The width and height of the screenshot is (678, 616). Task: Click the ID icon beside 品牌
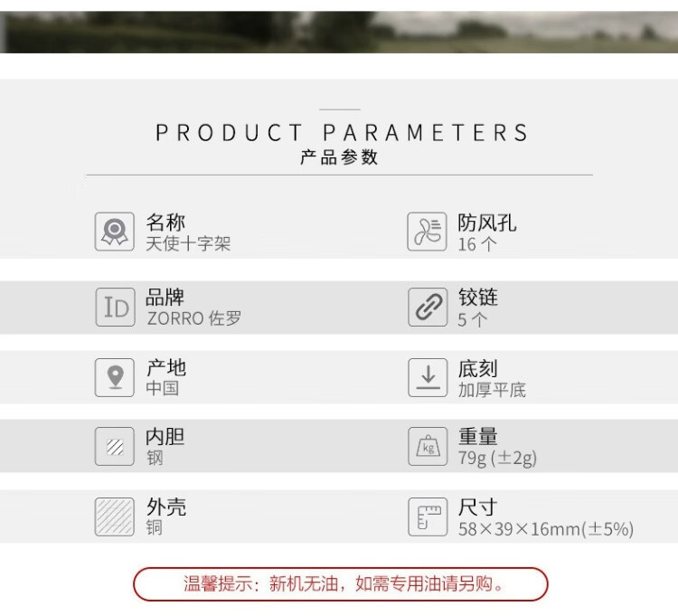coord(115,308)
